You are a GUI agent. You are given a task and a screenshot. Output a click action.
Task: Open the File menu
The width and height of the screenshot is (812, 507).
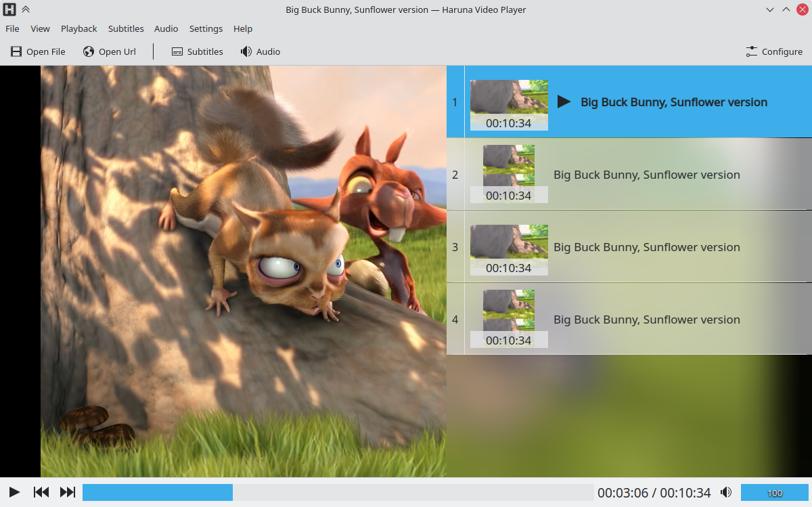click(12, 28)
